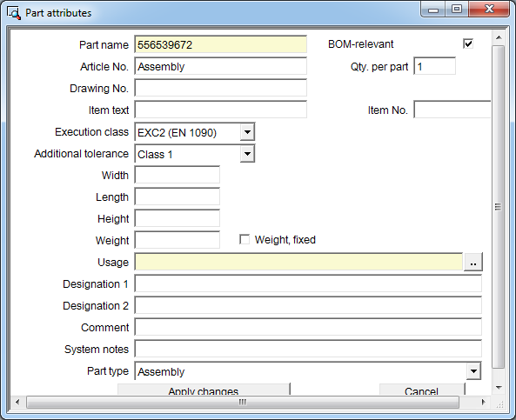The height and width of the screenshot is (420, 516).
Task: Open the Execution class dropdown
Action: pyautogui.click(x=247, y=132)
